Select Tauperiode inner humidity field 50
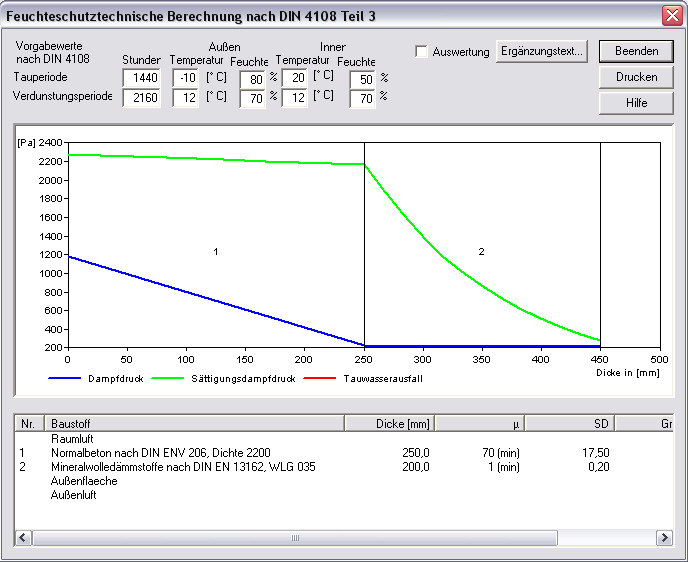 click(362, 78)
